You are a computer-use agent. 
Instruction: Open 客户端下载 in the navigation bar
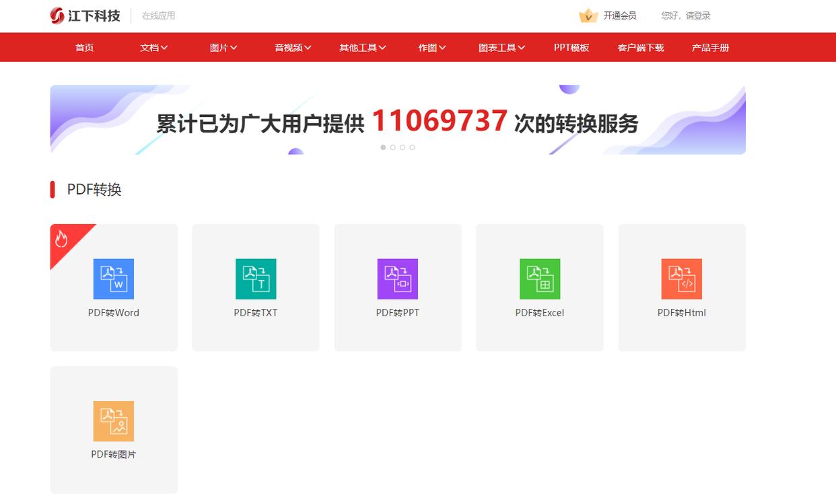click(x=641, y=48)
